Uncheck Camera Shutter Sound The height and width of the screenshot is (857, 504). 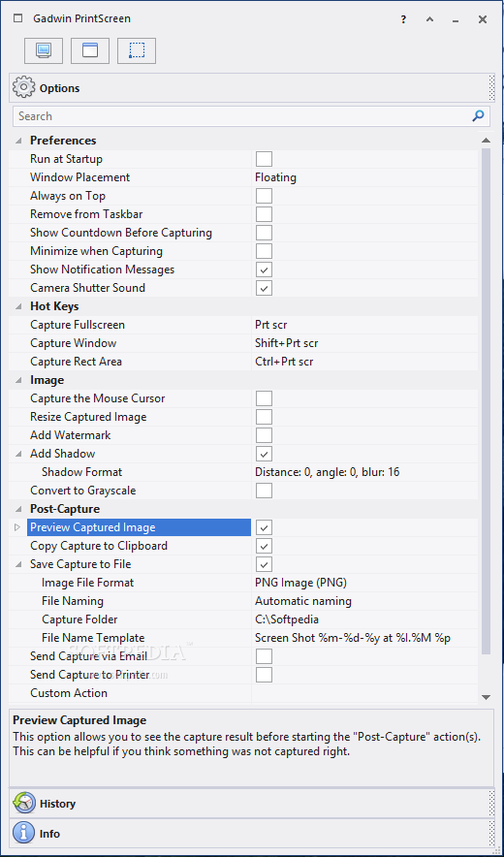[264, 288]
